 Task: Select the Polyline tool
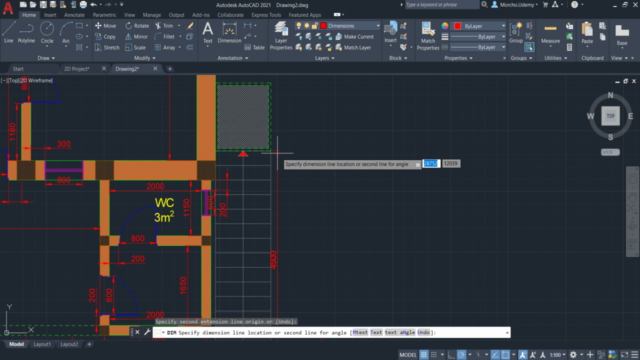tap(26, 32)
